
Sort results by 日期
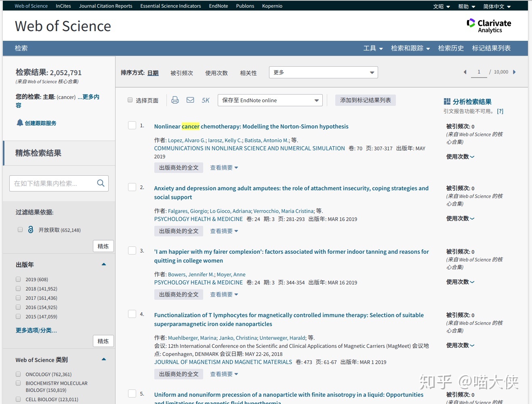pos(153,73)
